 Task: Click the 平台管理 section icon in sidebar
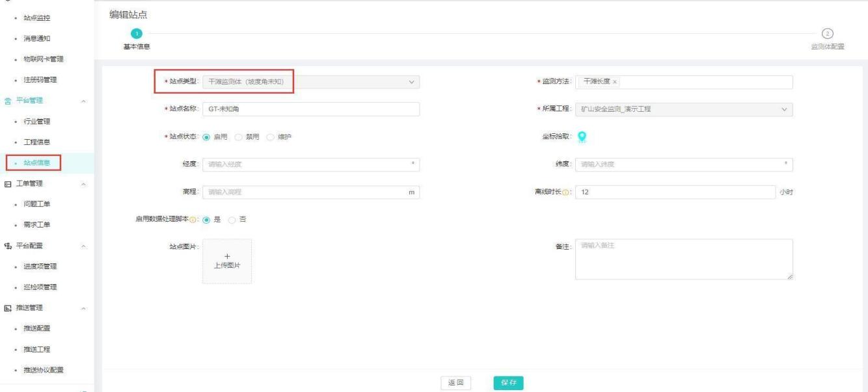(8, 101)
